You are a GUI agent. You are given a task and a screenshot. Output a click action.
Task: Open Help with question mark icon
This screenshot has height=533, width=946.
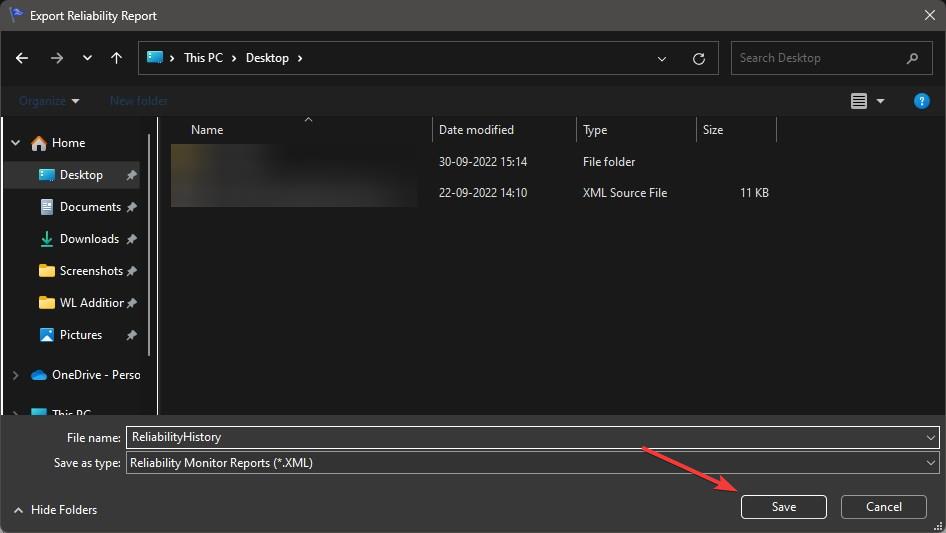click(921, 101)
